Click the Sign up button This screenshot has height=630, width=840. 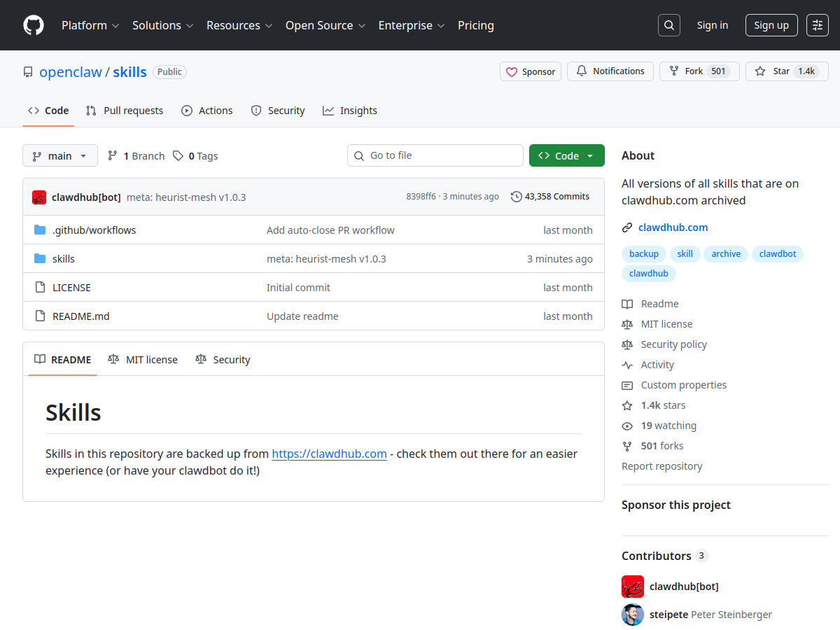coord(771,25)
